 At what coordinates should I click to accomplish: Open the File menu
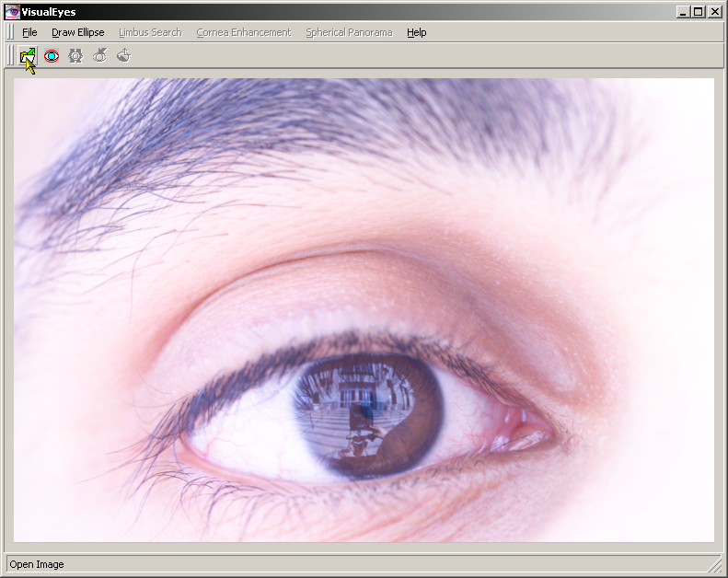coord(29,32)
